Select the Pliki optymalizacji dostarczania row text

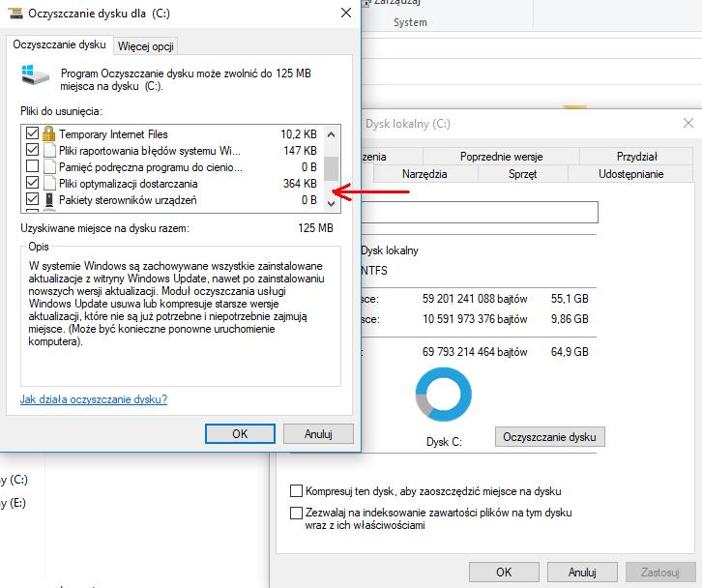(128, 184)
